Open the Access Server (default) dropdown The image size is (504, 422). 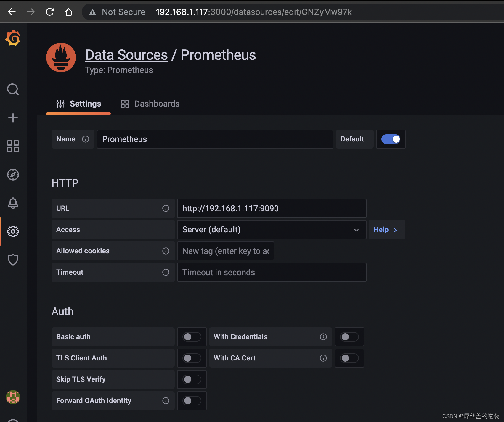(x=271, y=230)
